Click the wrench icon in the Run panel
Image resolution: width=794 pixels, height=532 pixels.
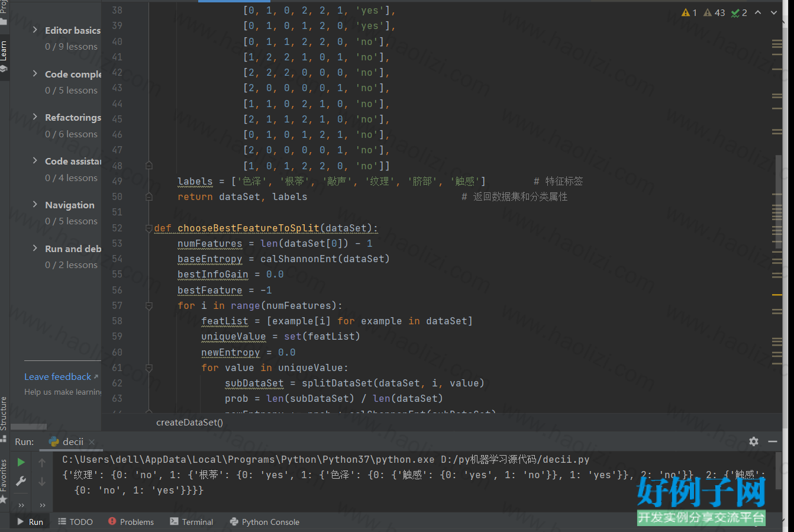tap(21, 482)
